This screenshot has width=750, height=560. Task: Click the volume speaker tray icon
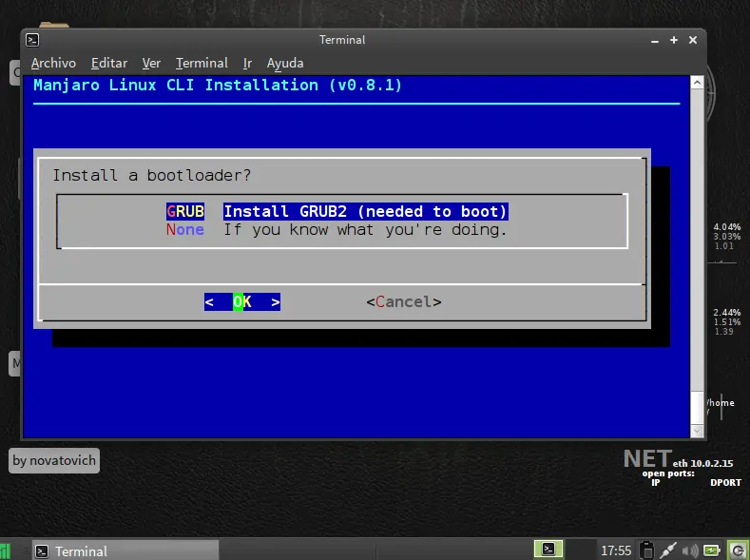coord(690,550)
